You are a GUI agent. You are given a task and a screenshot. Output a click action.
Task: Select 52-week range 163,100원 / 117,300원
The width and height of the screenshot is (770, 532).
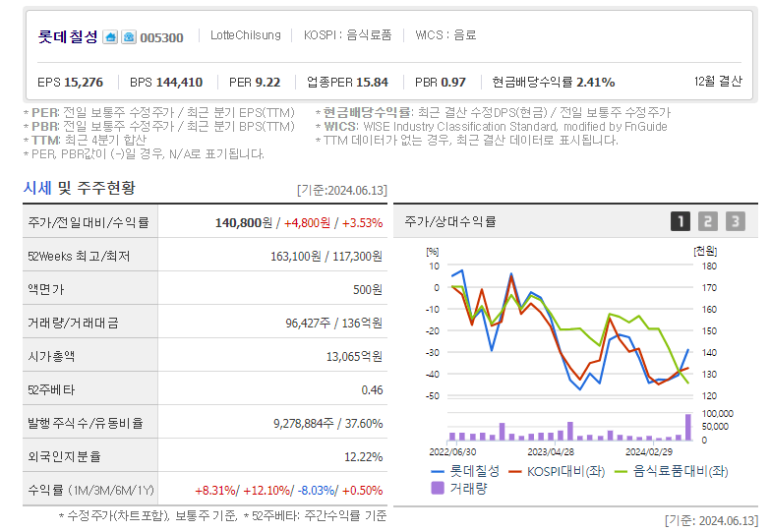(x=326, y=257)
